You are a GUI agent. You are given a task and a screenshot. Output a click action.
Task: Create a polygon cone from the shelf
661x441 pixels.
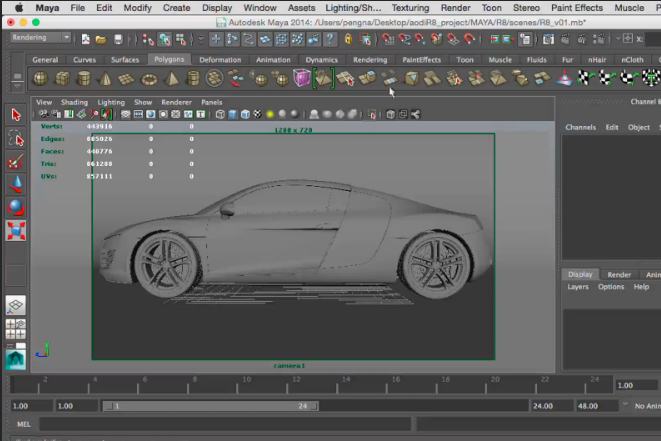[x=105, y=78]
